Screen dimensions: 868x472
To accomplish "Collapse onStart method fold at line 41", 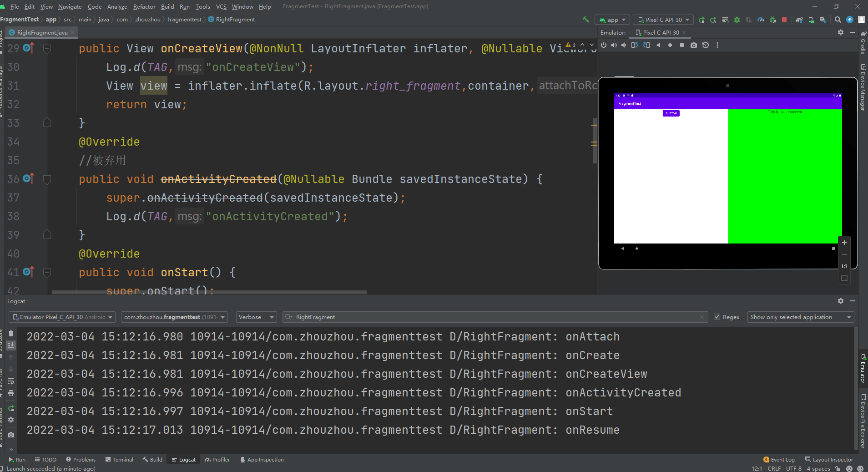I will pyautogui.click(x=47, y=272).
